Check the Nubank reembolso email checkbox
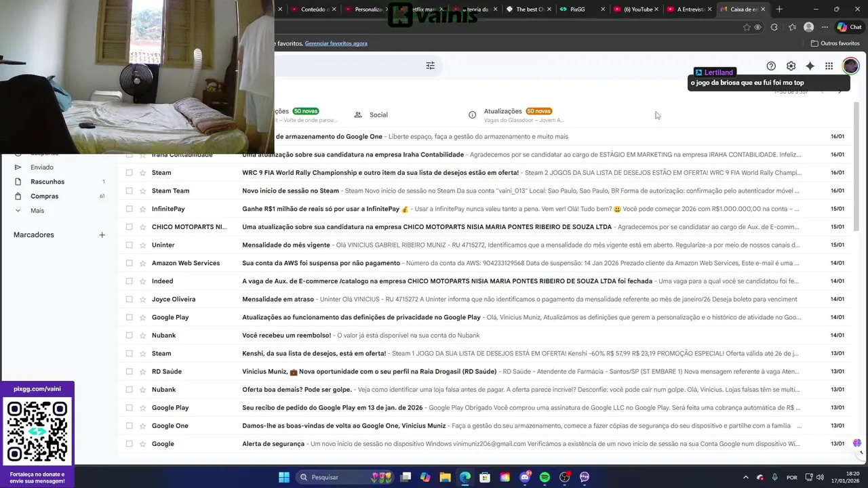 129,335
